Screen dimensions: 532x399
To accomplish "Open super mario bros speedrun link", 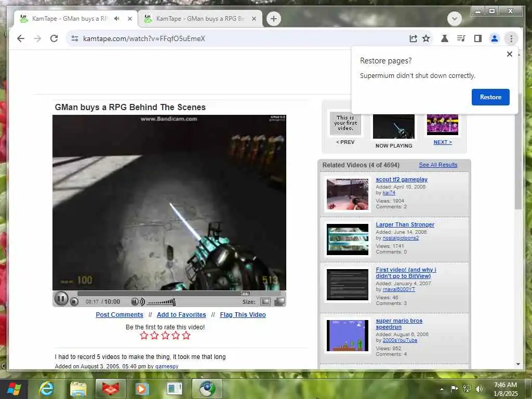I will (399, 324).
